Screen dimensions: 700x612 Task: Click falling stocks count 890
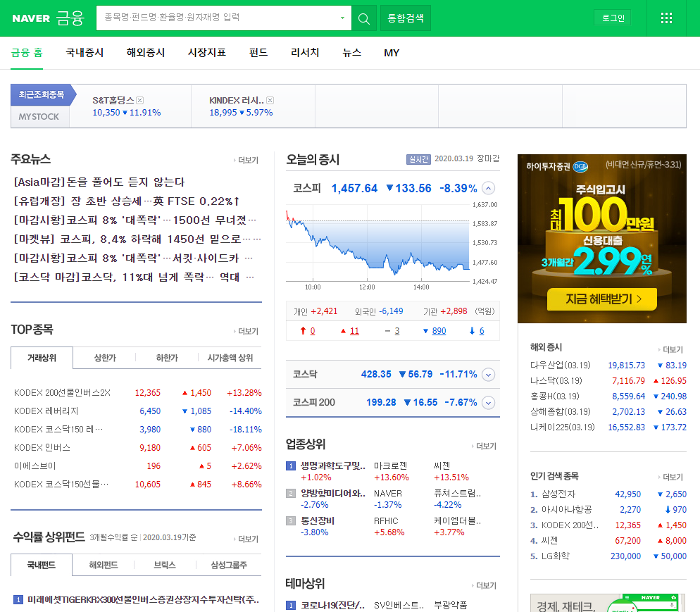[x=439, y=331]
